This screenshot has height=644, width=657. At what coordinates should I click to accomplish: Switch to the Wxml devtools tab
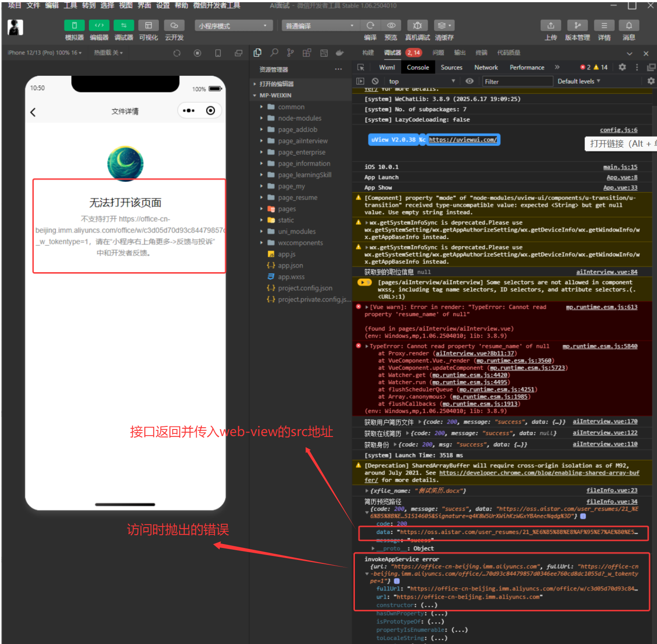pyautogui.click(x=387, y=67)
